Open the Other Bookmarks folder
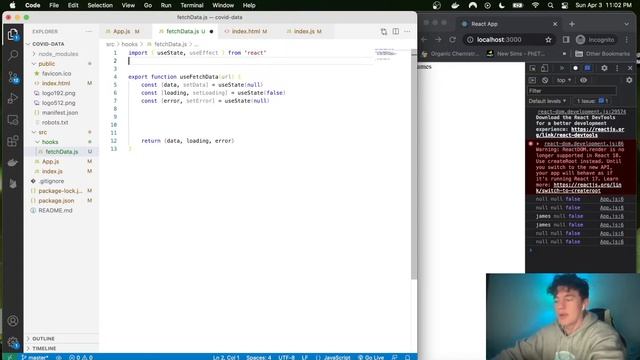 [602, 54]
